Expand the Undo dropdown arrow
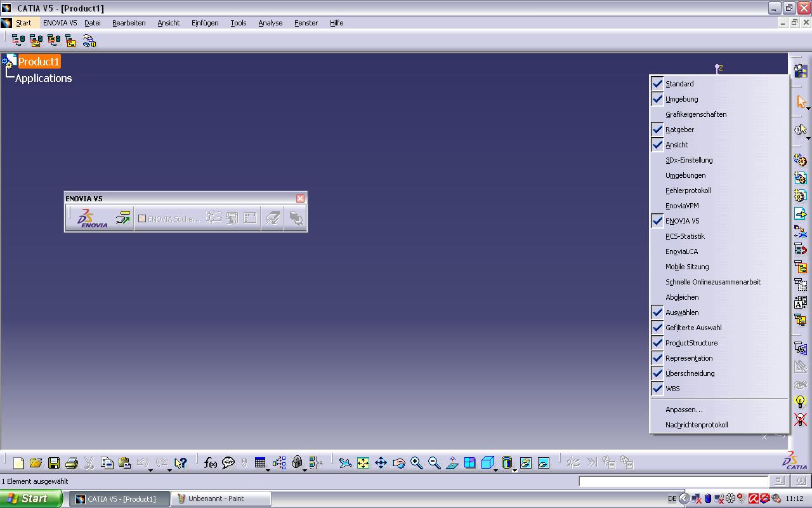 pyautogui.click(x=151, y=469)
